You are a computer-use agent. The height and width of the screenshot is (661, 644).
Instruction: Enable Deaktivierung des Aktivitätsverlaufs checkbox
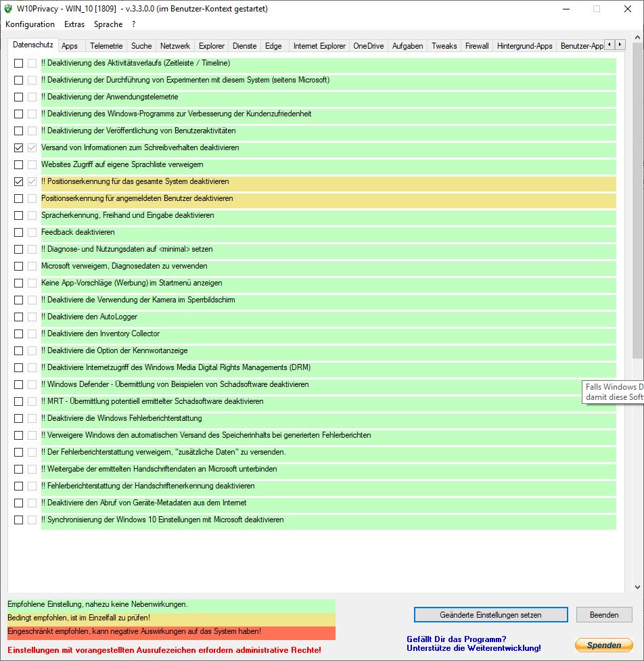click(x=18, y=63)
